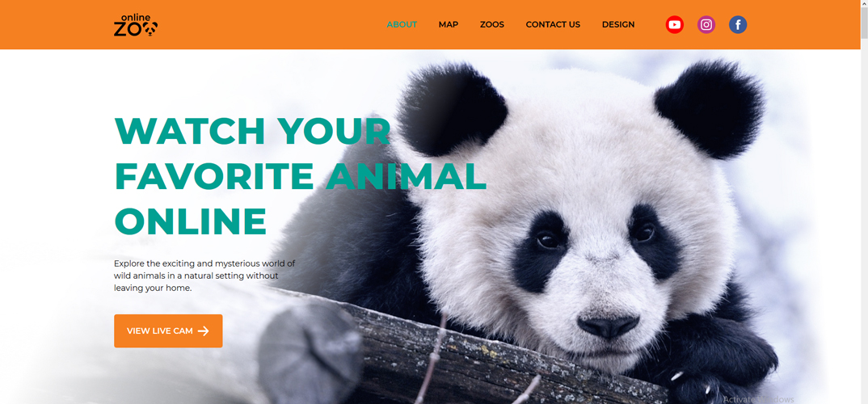Click the empty scrollbar track below the thumb
The width and height of the screenshot is (868, 404).
tap(864, 221)
